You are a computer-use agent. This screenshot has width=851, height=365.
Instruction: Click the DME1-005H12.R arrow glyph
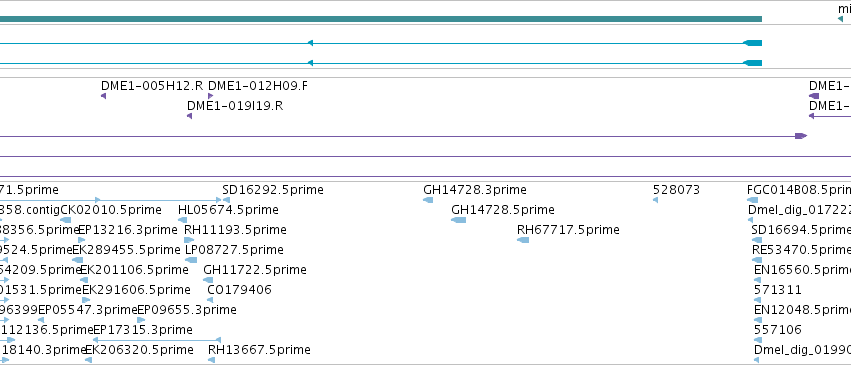(103, 96)
